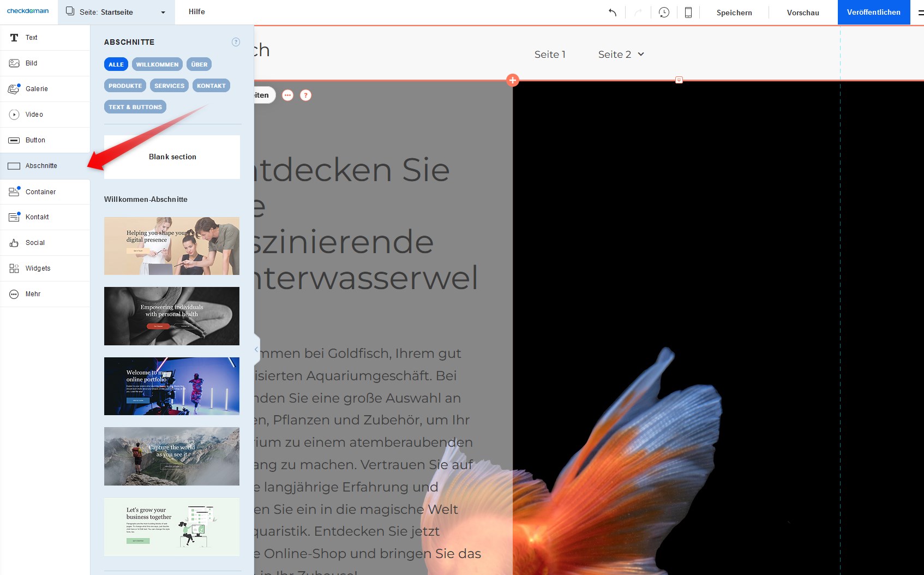Open the help question mark in Abschnitte panel
Image resolution: width=924 pixels, height=575 pixels.
coord(236,42)
